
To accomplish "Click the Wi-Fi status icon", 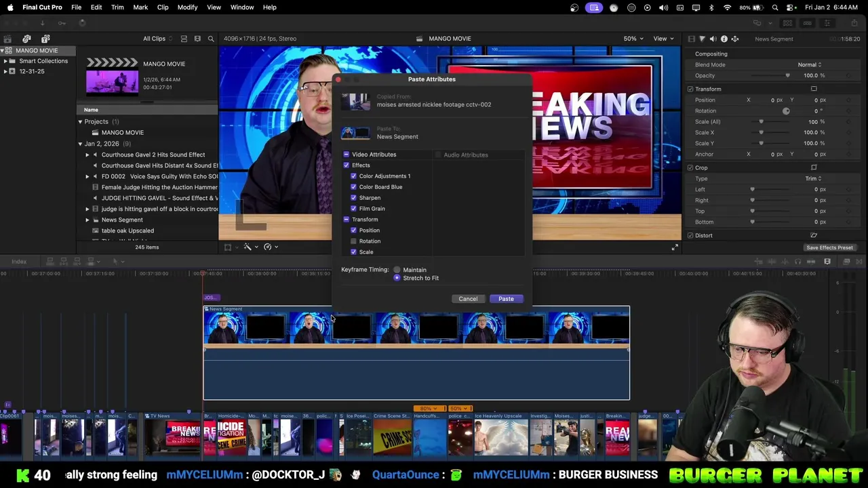I will 728,7.
